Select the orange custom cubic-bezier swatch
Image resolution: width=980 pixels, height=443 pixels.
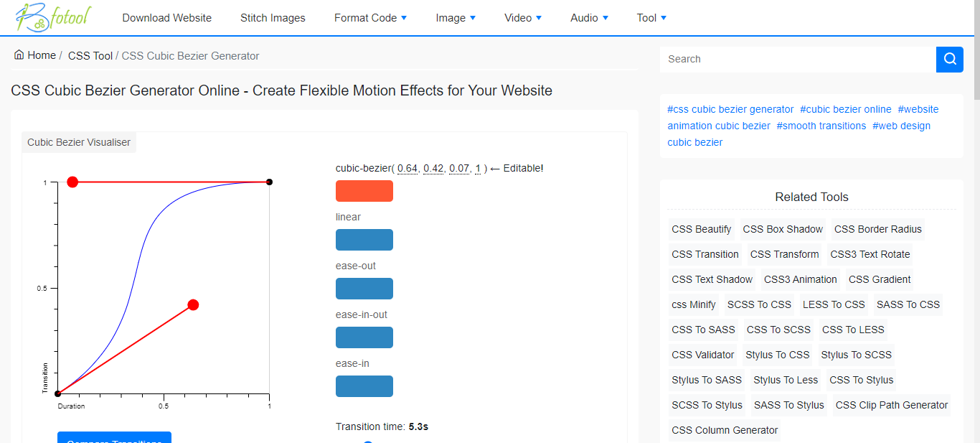[364, 191]
